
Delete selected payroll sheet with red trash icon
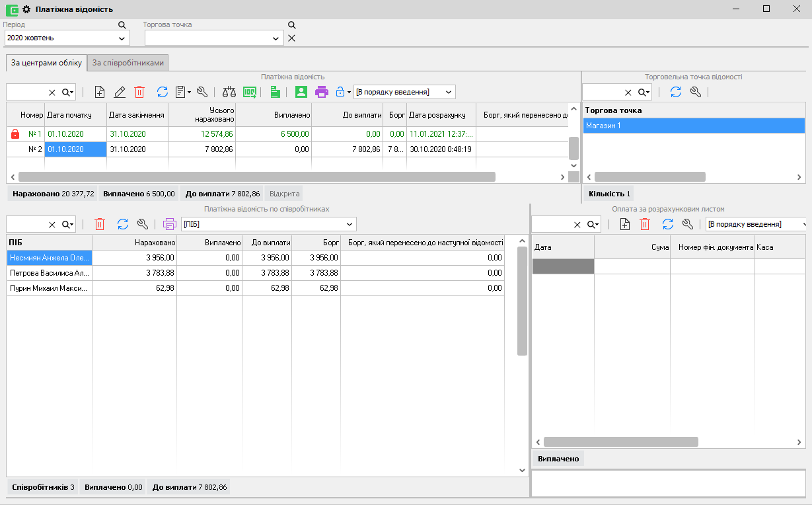[x=139, y=92]
